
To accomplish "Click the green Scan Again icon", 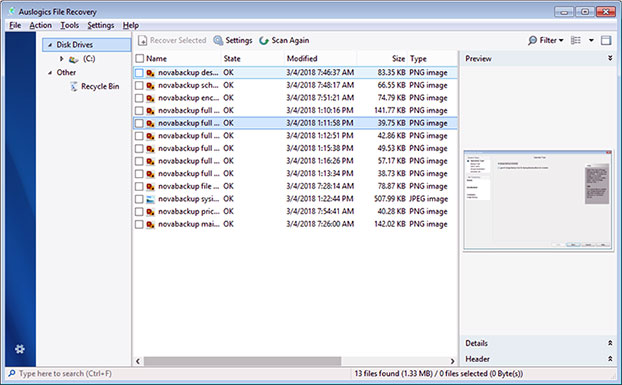I will (x=264, y=40).
